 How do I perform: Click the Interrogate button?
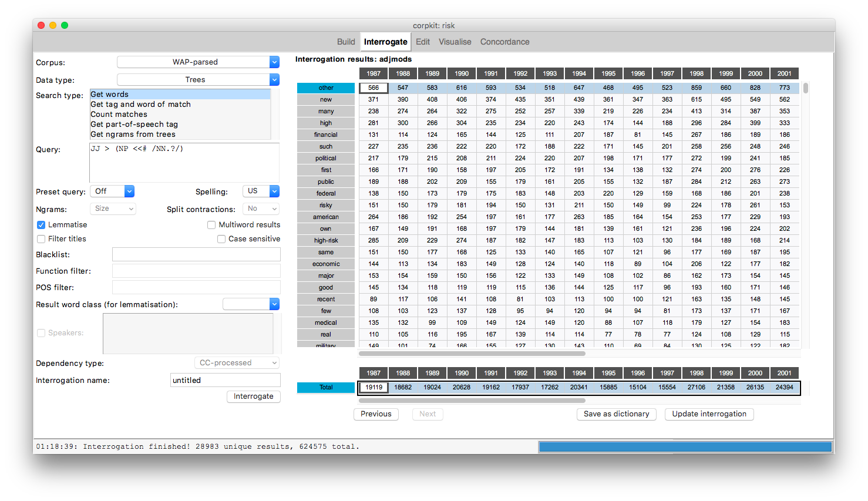point(254,396)
